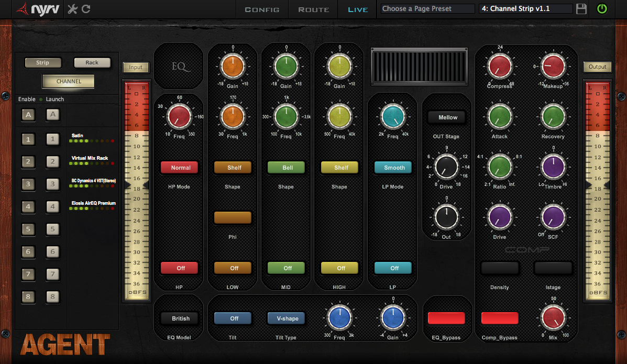Toggle the red Comp_Bypass button

pyautogui.click(x=500, y=318)
